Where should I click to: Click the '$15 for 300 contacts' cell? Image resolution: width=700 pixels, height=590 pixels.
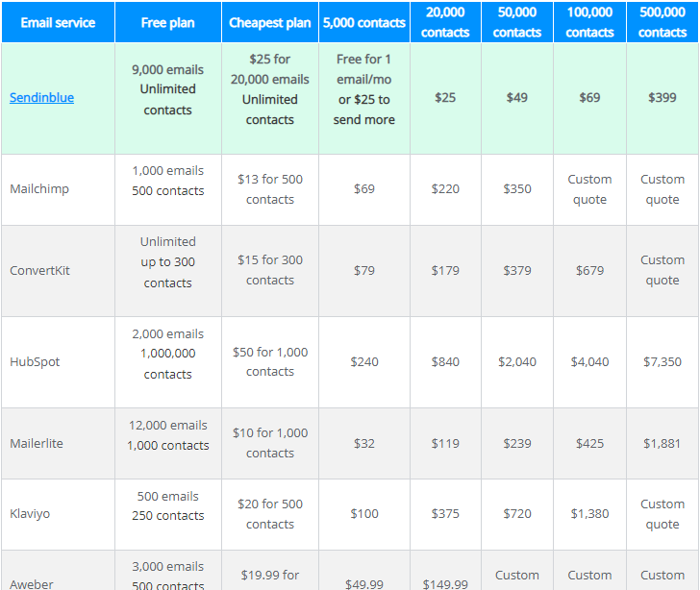click(x=270, y=271)
